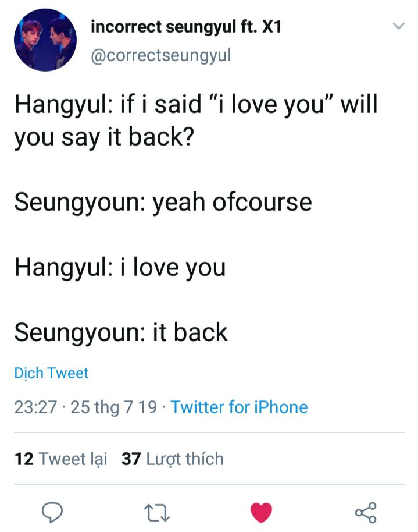This screenshot has height=532, width=418.
Task: View the 12 Tweet lại list
Action: click(60, 459)
